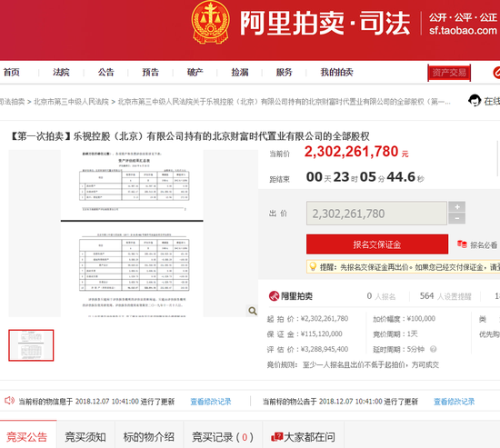
Task: Switch to the 标的物介绍 tab
Action: [149, 437]
